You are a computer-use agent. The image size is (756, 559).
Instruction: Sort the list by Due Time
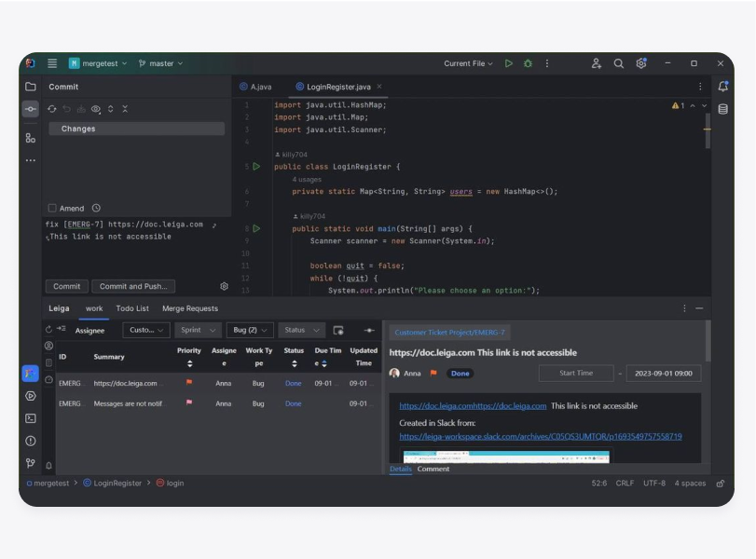pos(324,364)
